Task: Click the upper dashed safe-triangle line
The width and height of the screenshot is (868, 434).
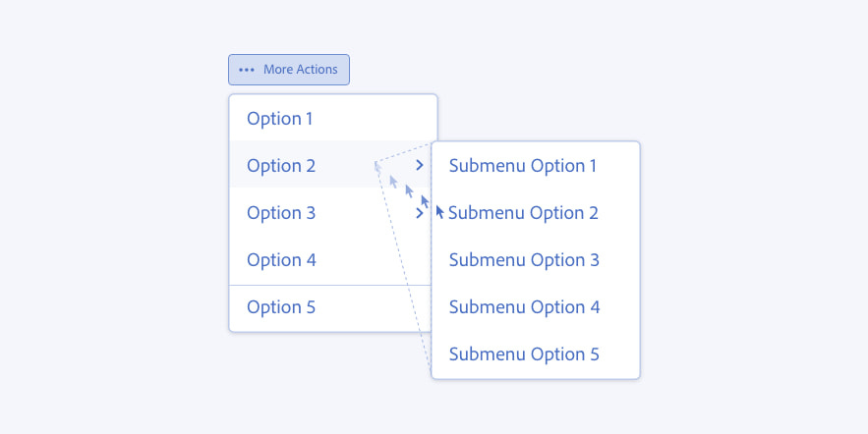Action: click(403, 154)
